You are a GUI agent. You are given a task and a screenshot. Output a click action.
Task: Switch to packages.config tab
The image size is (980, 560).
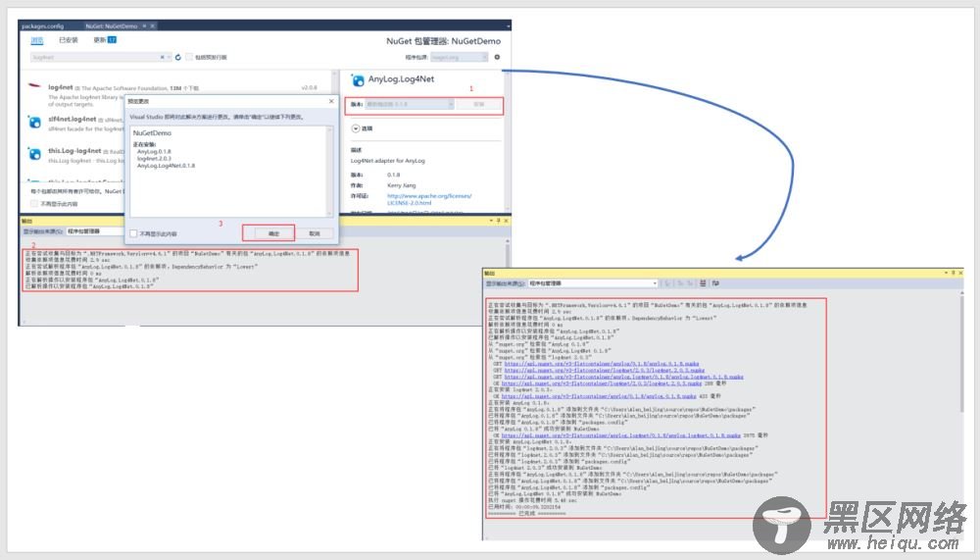pyautogui.click(x=42, y=25)
